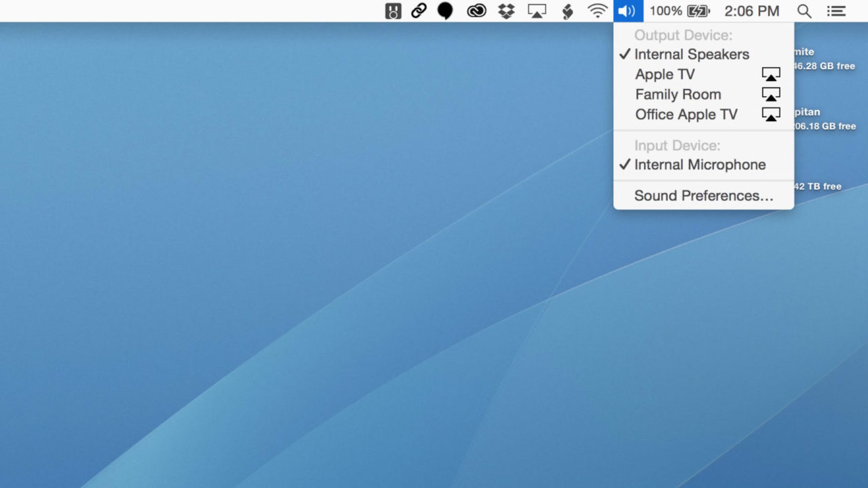Open the battery status showing 100%

[x=680, y=11]
